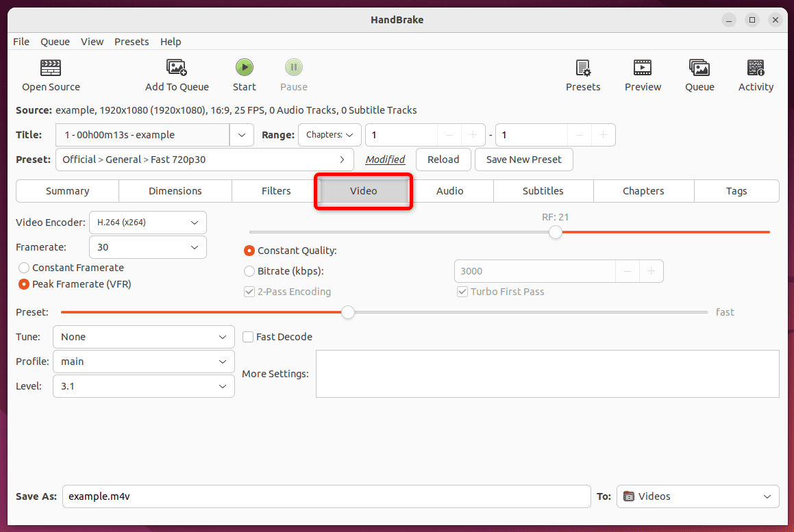Open a video source file
The width and height of the screenshot is (794, 532).
tap(51, 74)
